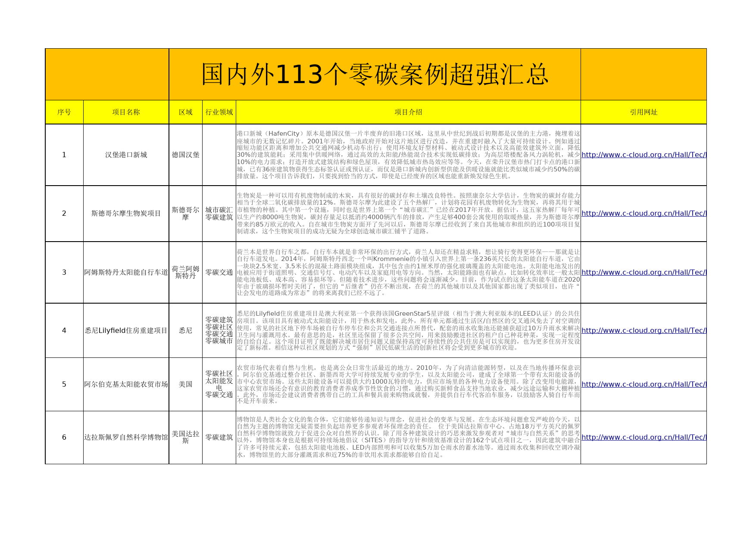Image resolution: width=756 pixels, height=534 pixels.
Task: Open the reference link for 汉堡港口新城
Action: tap(644, 155)
